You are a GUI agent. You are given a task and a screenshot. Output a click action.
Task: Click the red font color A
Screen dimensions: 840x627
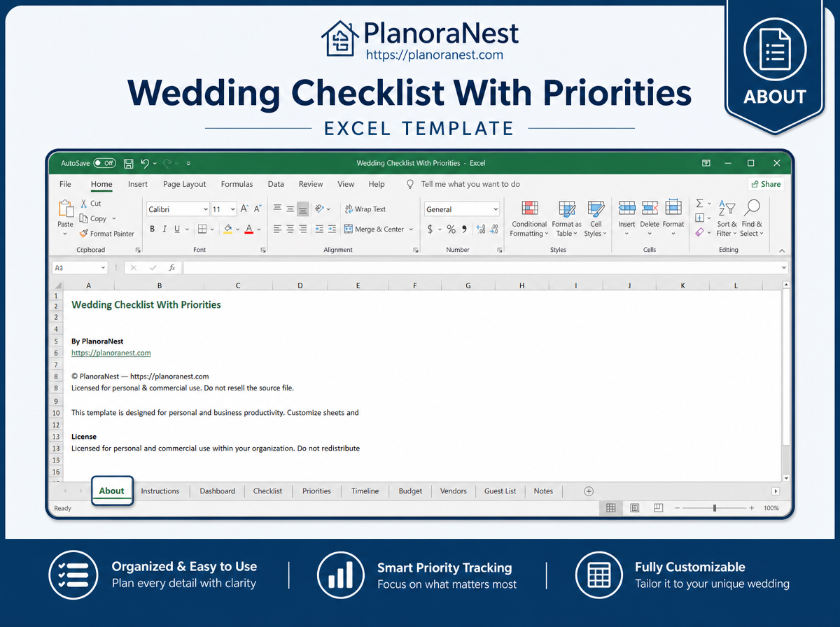click(x=248, y=229)
